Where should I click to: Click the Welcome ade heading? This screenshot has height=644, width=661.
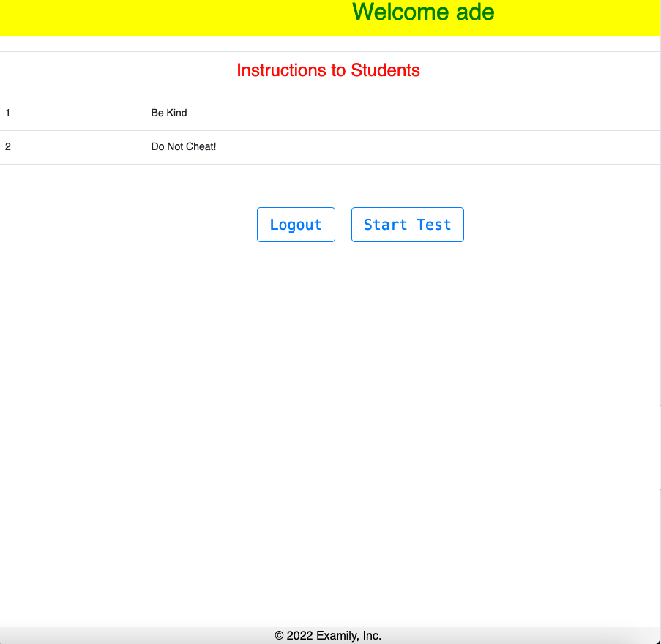(423, 12)
